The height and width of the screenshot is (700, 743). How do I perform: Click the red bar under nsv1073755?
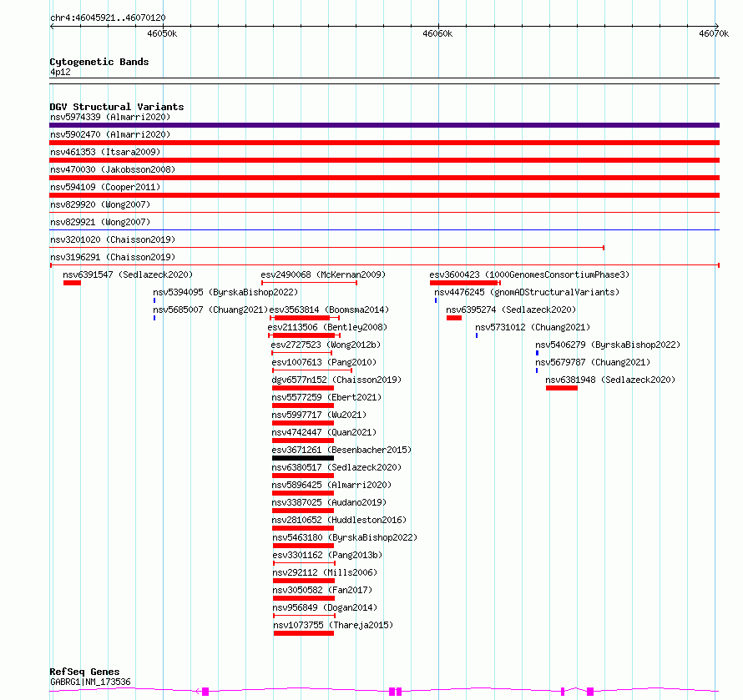[304, 633]
